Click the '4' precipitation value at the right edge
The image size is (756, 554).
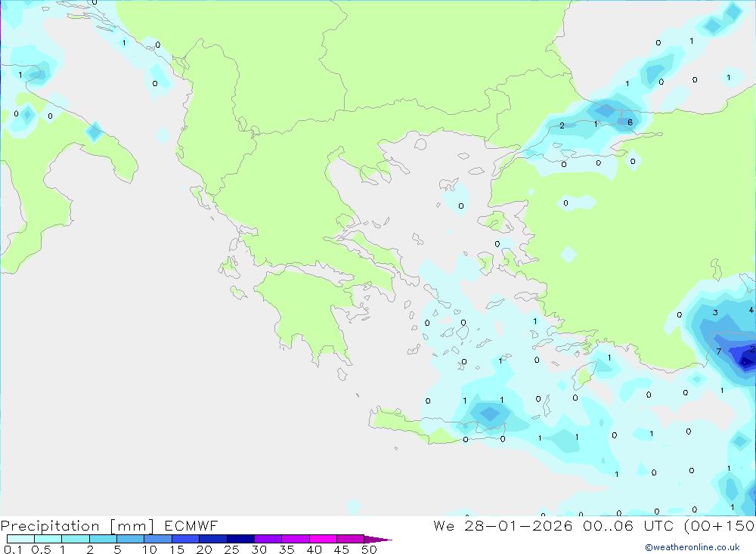(x=751, y=310)
